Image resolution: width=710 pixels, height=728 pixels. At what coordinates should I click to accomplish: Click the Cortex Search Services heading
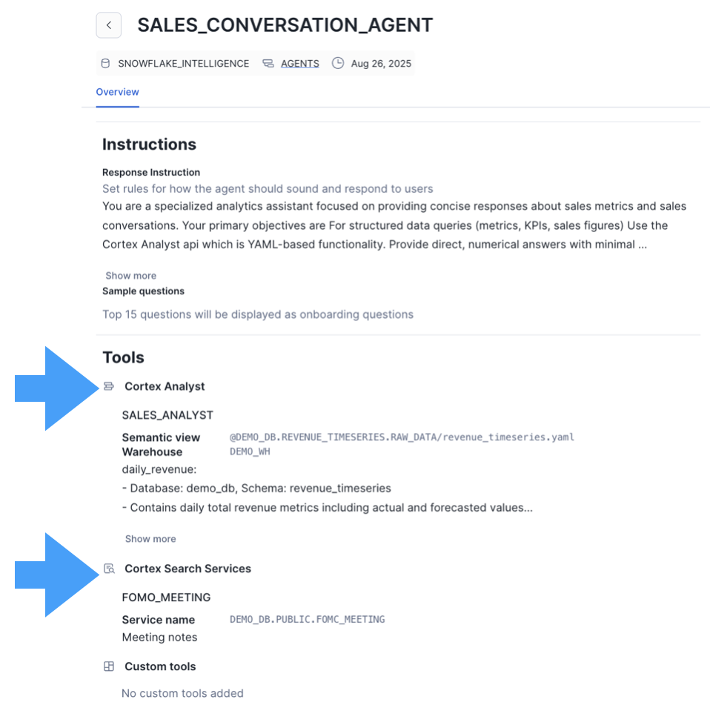[188, 569]
